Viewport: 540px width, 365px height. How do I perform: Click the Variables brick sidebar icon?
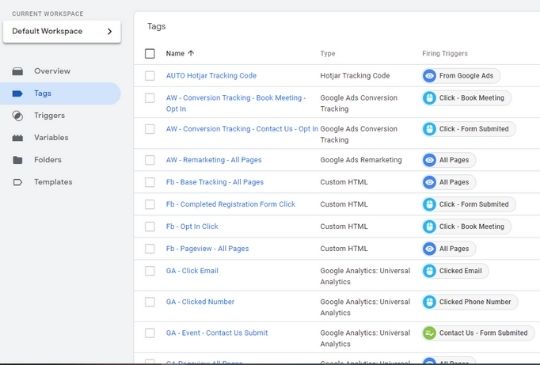pos(18,138)
